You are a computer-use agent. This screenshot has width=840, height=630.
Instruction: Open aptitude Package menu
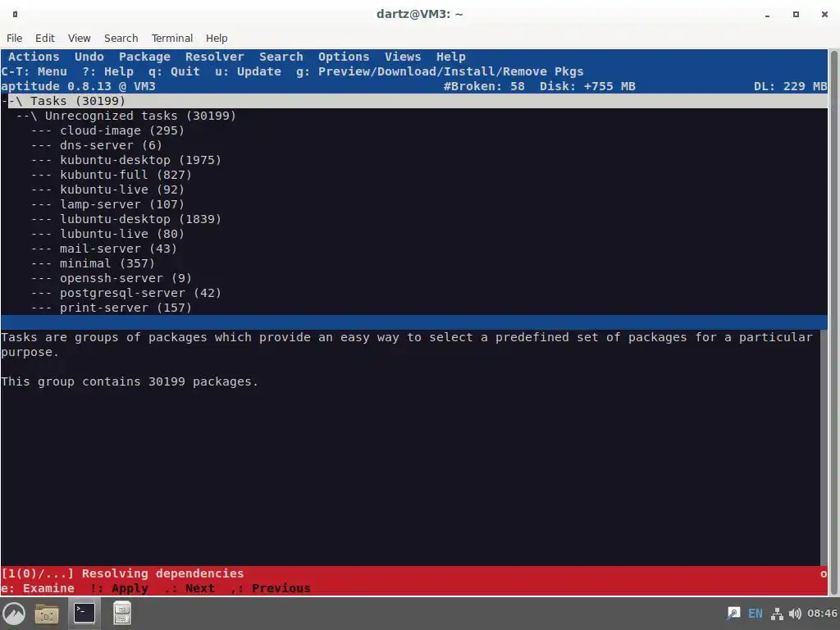coord(144,57)
